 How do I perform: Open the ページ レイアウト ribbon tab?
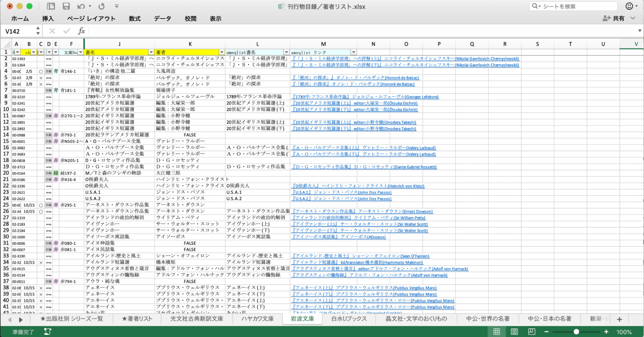click(91, 19)
